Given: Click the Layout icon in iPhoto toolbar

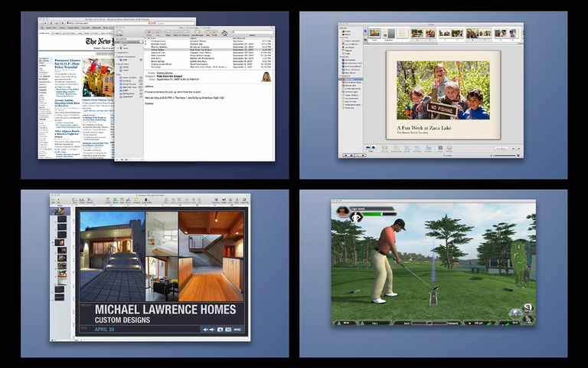Looking at the screenshot, I should (x=407, y=147).
